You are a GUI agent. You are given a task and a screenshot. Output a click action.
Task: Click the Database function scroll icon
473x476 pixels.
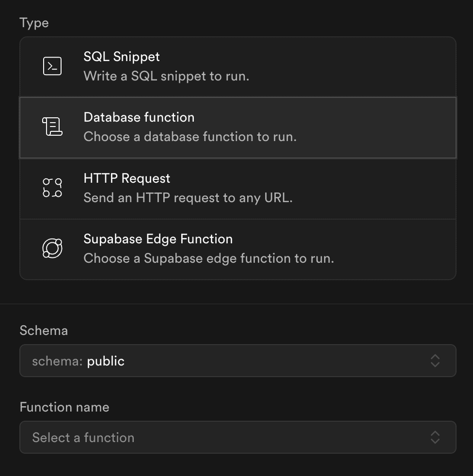tap(52, 127)
